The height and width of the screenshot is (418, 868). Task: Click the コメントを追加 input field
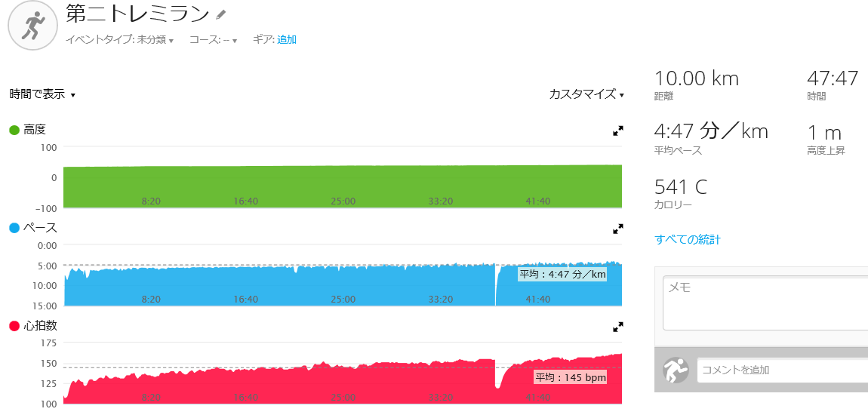782,370
